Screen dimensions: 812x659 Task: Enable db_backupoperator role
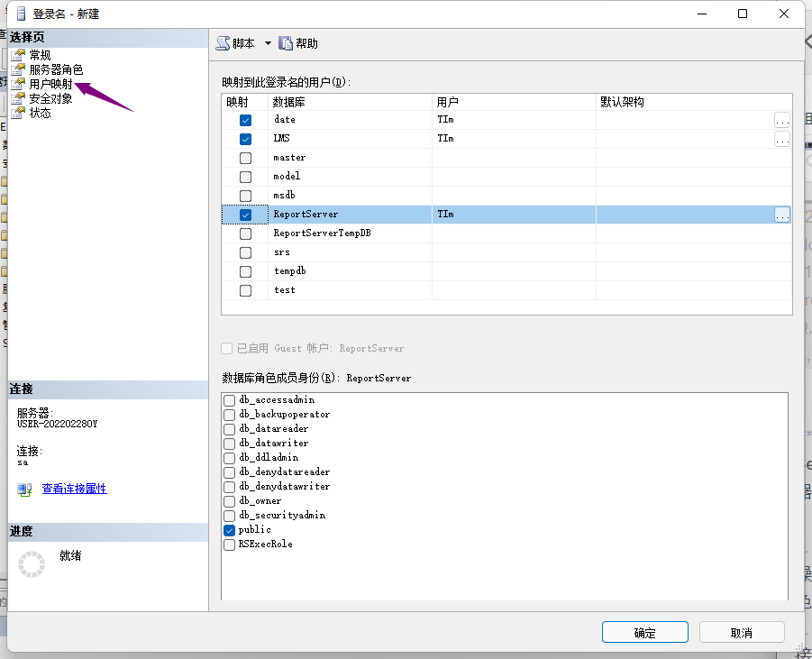click(230, 415)
